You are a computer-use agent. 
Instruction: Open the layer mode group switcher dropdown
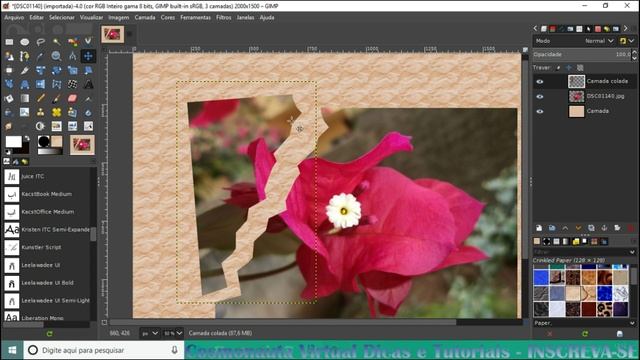pos(627,41)
